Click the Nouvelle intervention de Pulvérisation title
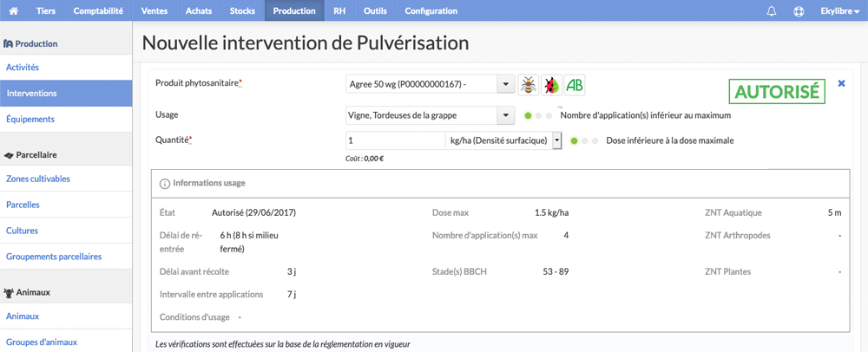This screenshot has height=352, width=868. coord(306,42)
